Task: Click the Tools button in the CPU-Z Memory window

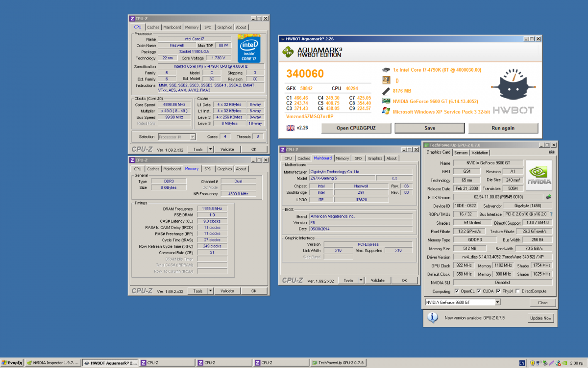Action: 198,291
